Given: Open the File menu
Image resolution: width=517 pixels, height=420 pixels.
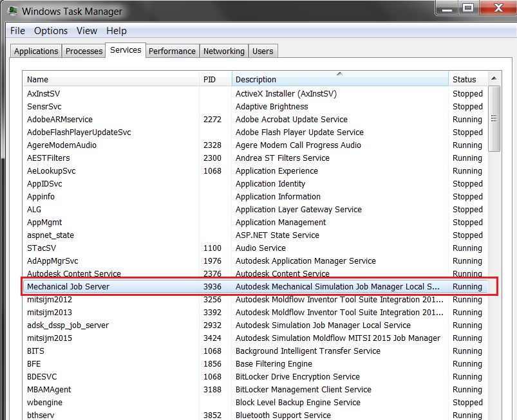Looking at the screenshot, I should pos(17,31).
